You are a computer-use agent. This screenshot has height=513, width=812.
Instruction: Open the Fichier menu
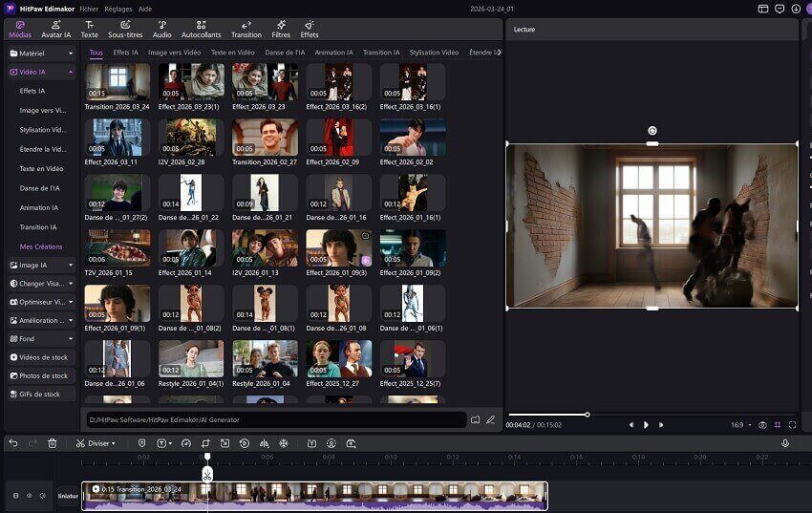(x=89, y=8)
